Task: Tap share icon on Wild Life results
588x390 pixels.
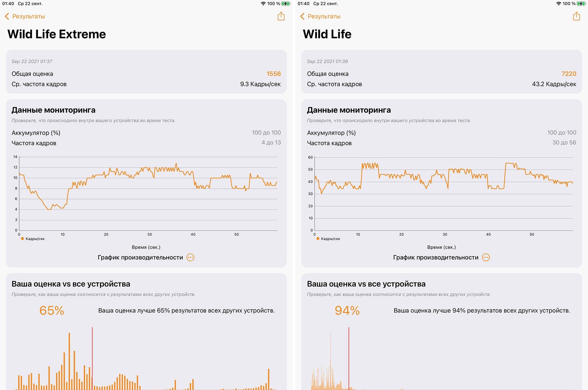Action: click(x=577, y=16)
